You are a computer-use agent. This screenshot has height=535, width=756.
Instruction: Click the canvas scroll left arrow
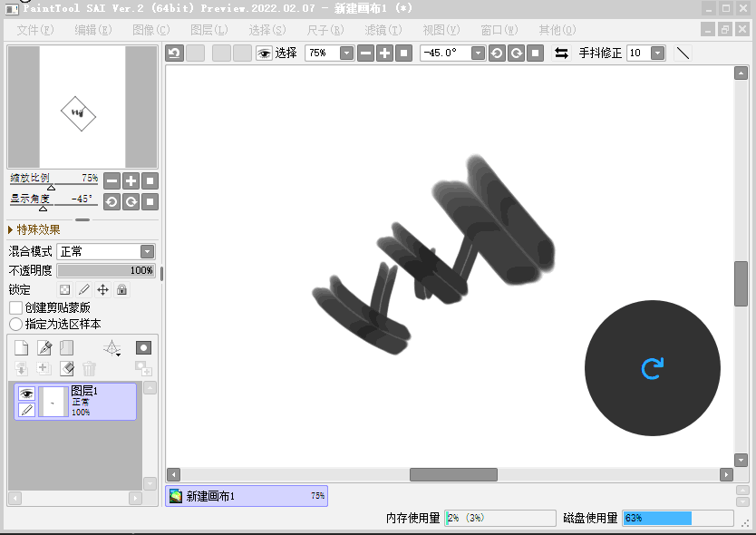click(173, 474)
